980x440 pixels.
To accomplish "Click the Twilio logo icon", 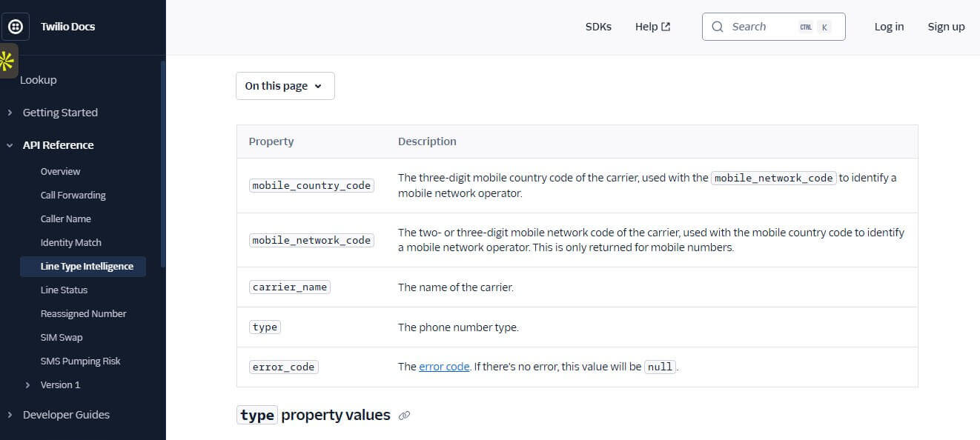I will [16, 27].
